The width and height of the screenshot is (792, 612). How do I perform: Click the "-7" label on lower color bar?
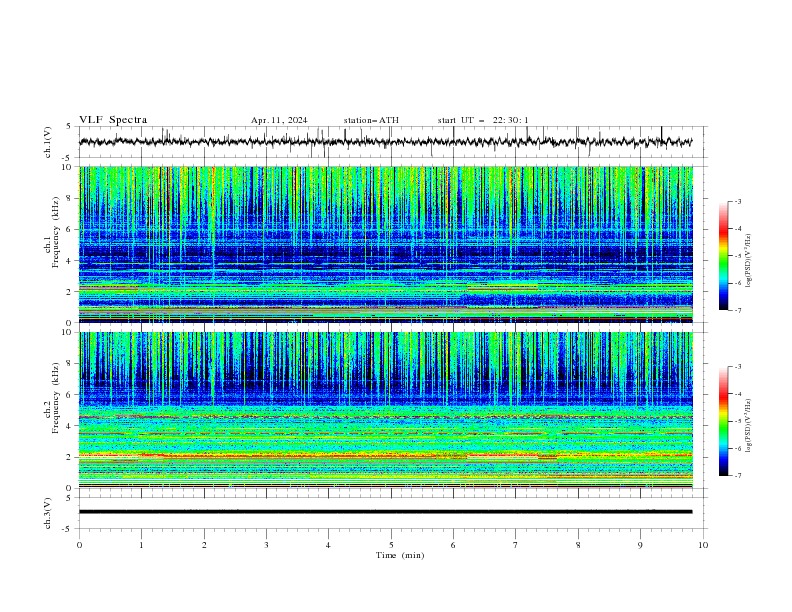(x=738, y=475)
